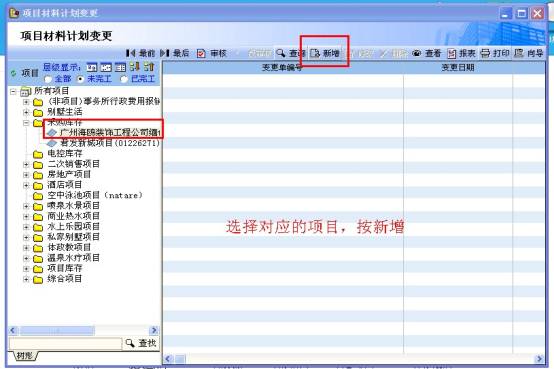Expand the 喷泉水景项目 folder
The width and height of the screenshot is (554, 369).
point(26,206)
